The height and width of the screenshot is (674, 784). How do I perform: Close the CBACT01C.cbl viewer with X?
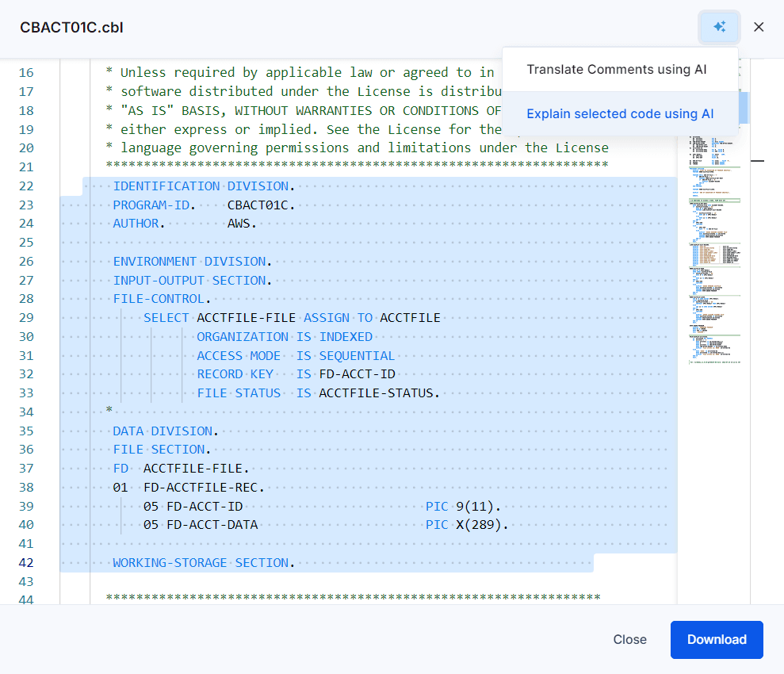759,27
